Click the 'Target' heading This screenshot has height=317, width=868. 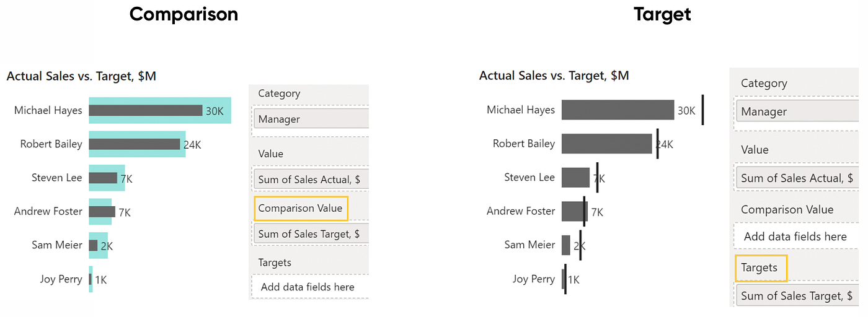coord(663,14)
